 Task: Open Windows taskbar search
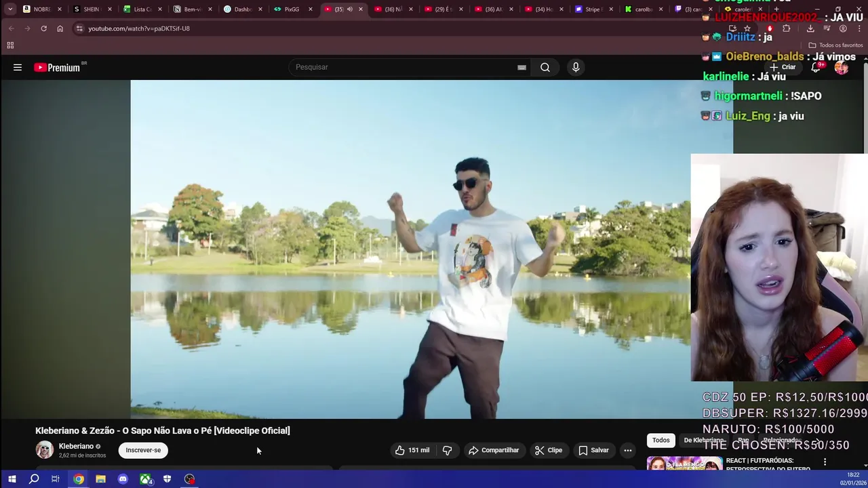click(34, 479)
